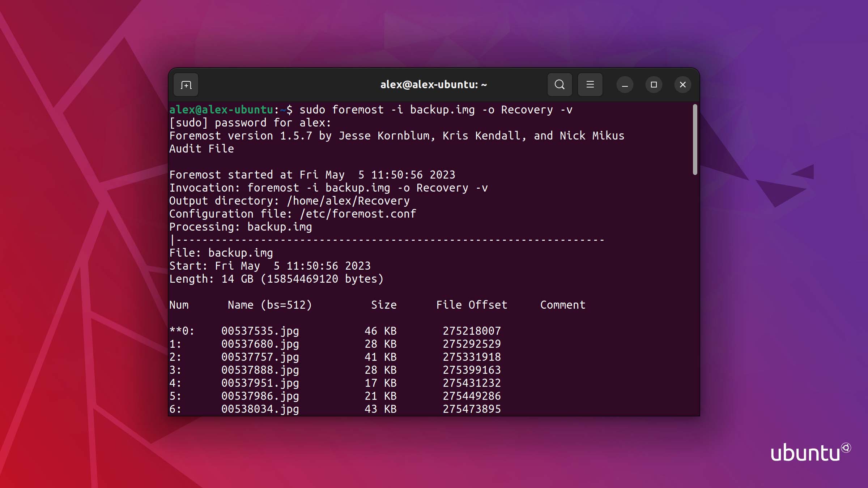Screen dimensions: 868x488
Task: Click file name 00538034.jpg
Action: [260, 409]
